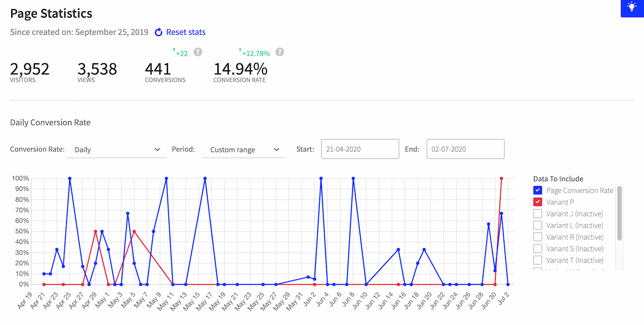This screenshot has width=644, height=325.
Task: Click the red 100% Variant P data point
Action: [x=501, y=178]
